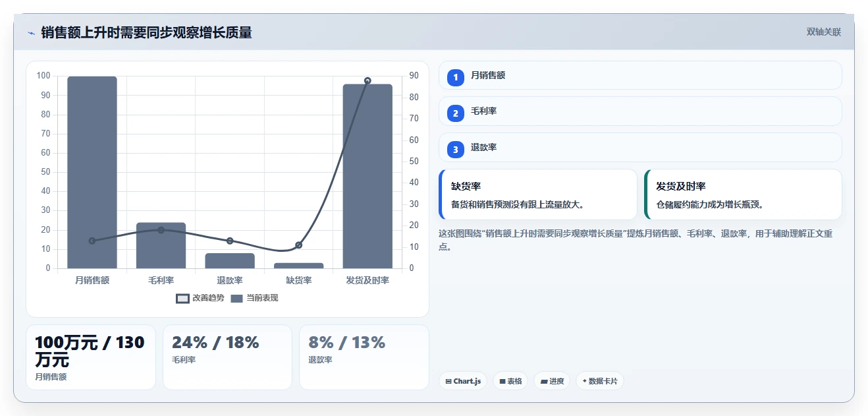Viewport: 868px width, 416px height.
Task: Select the 退款率 list row
Action: [640, 147]
